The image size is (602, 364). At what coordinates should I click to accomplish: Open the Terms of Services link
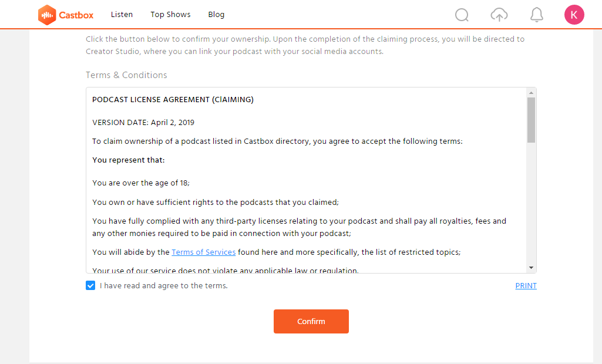click(x=203, y=252)
